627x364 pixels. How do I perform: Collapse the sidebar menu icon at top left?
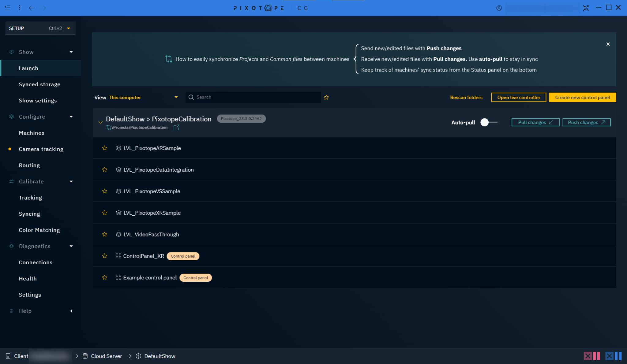pos(8,8)
